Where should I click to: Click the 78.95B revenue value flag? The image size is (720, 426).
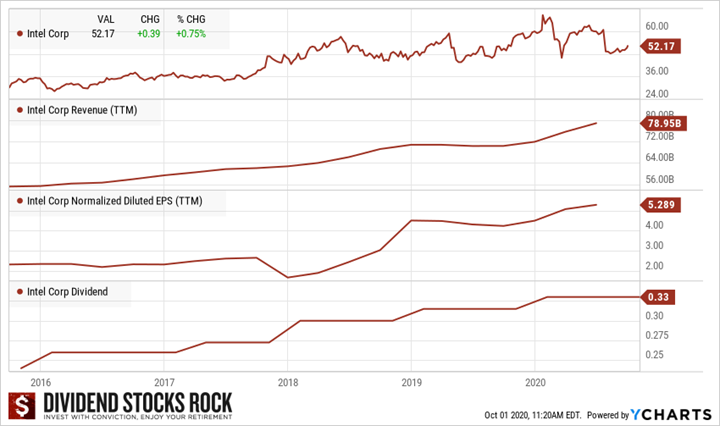click(x=663, y=123)
